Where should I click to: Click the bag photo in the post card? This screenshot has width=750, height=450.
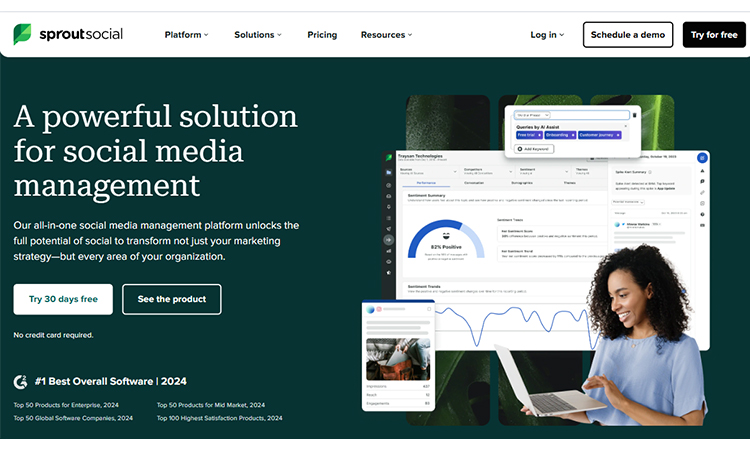[x=398, y=359]
